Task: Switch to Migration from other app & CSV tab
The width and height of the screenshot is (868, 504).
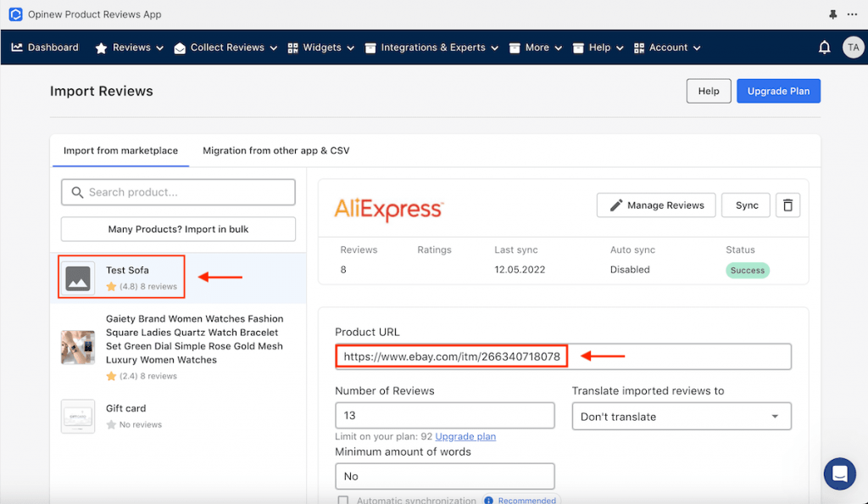Action: tap(275, 151)
